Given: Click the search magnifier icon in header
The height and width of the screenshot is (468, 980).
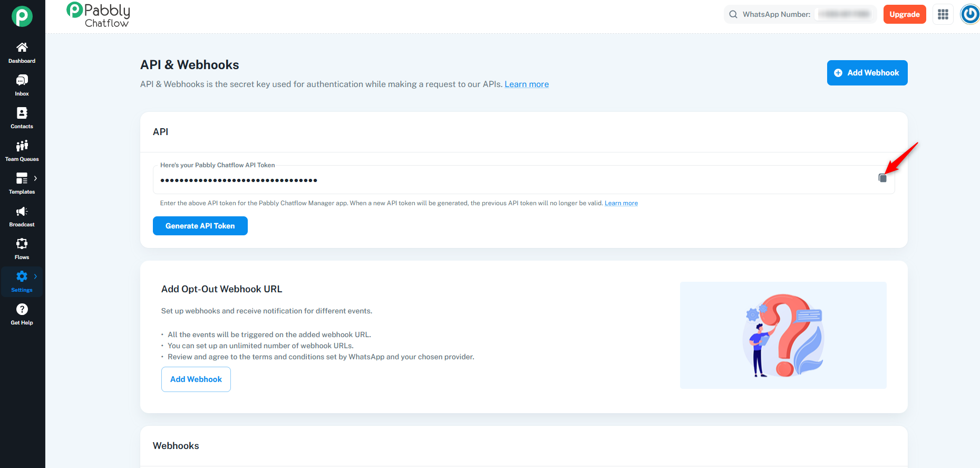Looking at the screenshot, I should tap(733, 14).
